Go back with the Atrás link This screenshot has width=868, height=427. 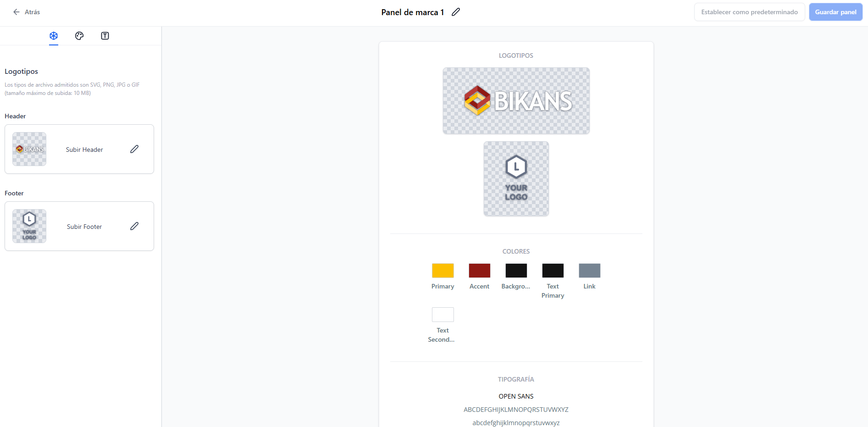(32, 12)
